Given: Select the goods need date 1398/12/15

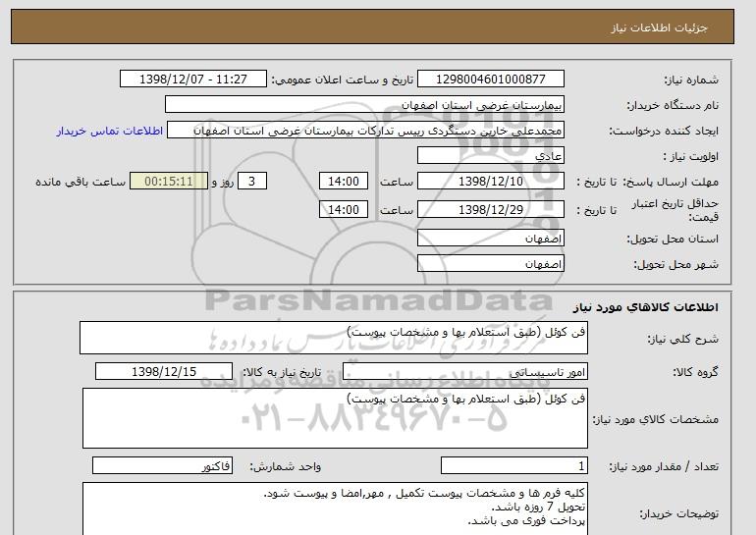Looking at the screenshot, I should (164, 372).
